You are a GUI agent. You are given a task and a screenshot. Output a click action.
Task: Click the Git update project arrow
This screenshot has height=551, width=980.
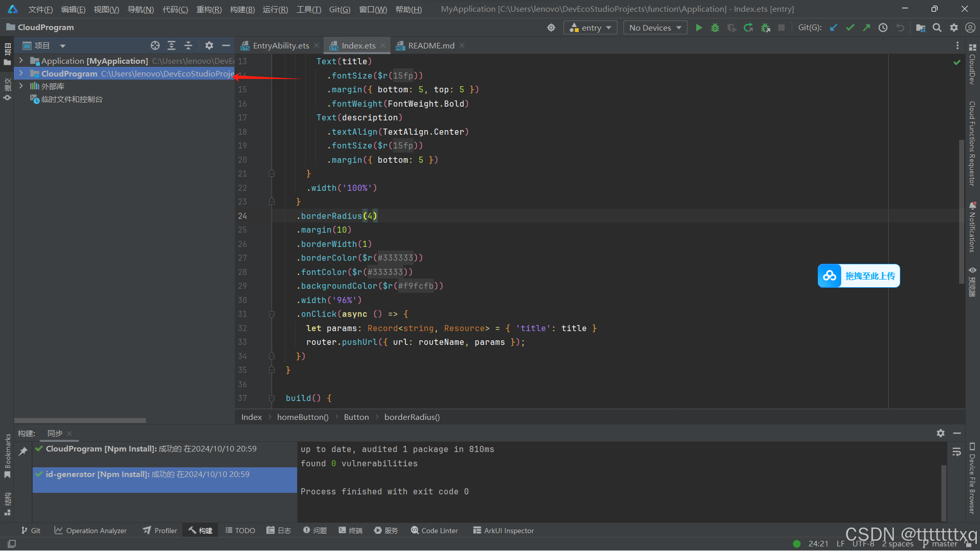pos(834,28)
